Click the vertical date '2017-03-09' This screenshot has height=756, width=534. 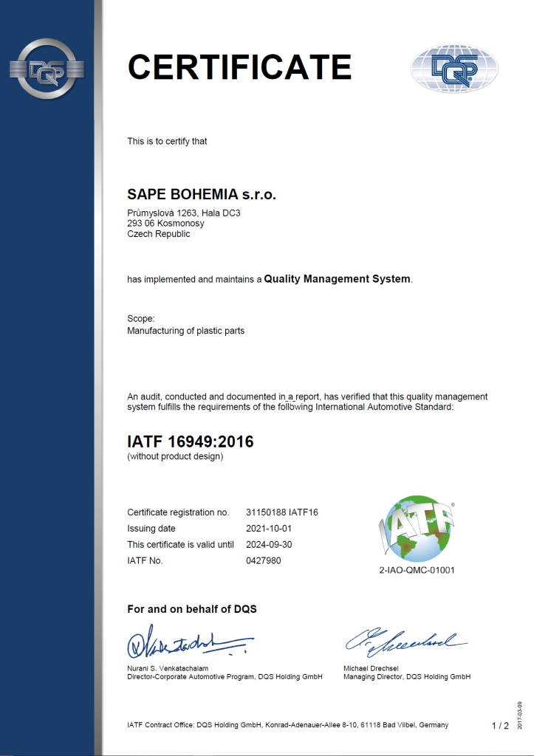pyautogui.click(x=519, y=715)
